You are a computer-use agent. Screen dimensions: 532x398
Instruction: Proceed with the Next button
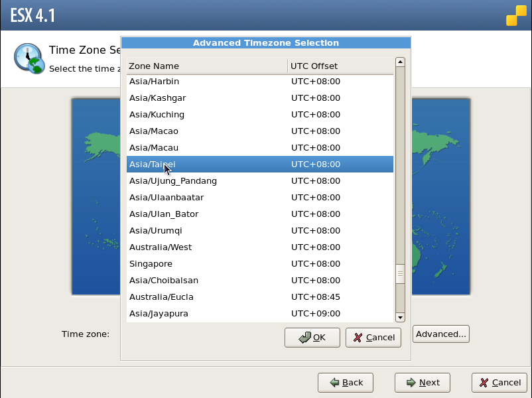(423, 382)
